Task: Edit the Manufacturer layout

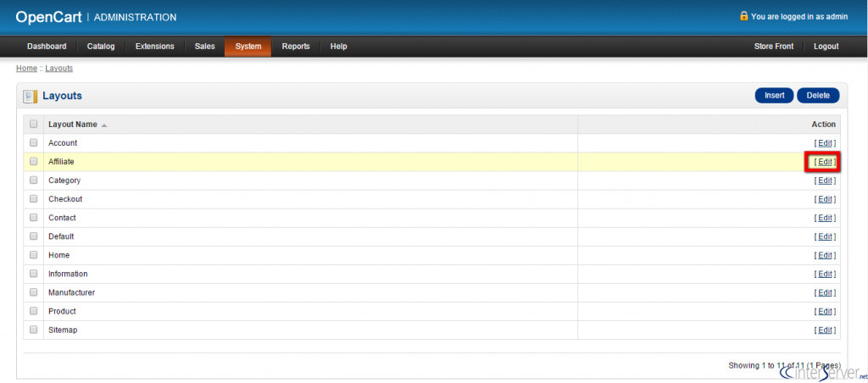Action: click(x=825, y=292)
